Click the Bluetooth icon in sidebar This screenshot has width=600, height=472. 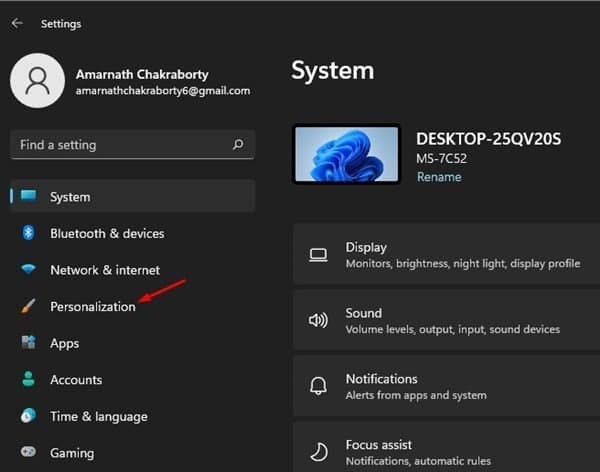tap(28, 233)
